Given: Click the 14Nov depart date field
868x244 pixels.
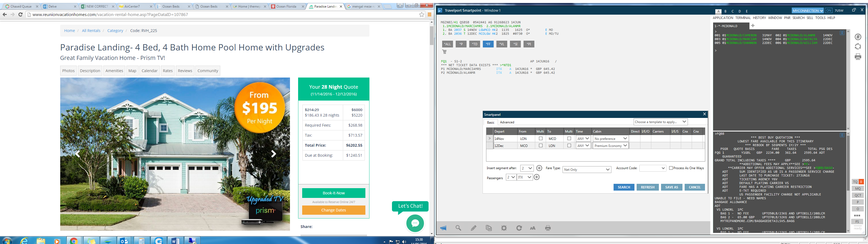Looking at the screenshot, I should click(505, 139).
